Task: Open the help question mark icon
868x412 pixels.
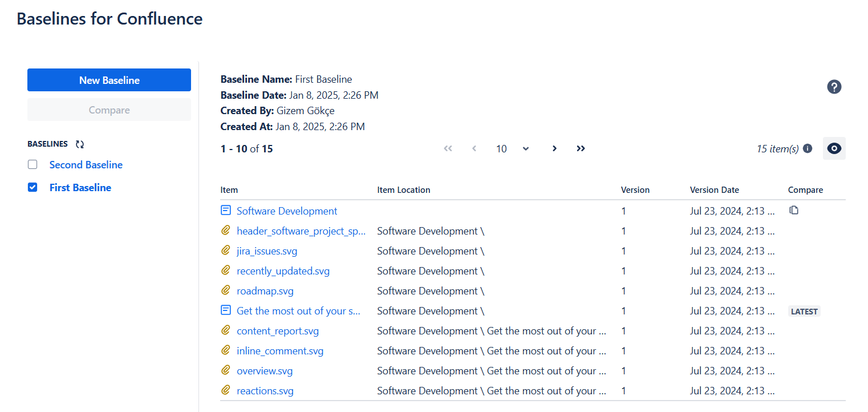Action: tap(834, 87)
